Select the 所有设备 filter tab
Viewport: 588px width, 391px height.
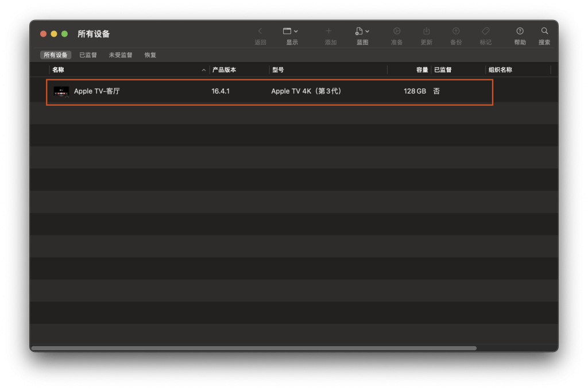tap(56, 55)
